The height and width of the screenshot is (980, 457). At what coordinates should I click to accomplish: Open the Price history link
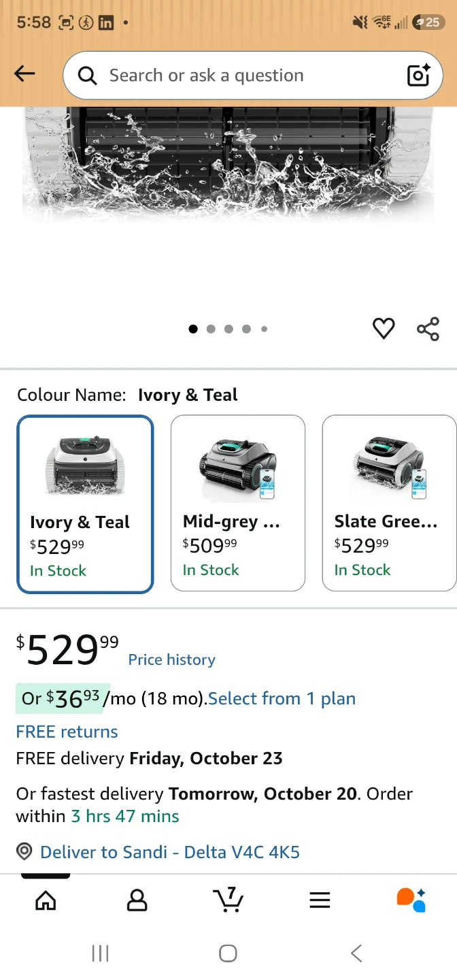pyautogui.click(x=171, y=659)
